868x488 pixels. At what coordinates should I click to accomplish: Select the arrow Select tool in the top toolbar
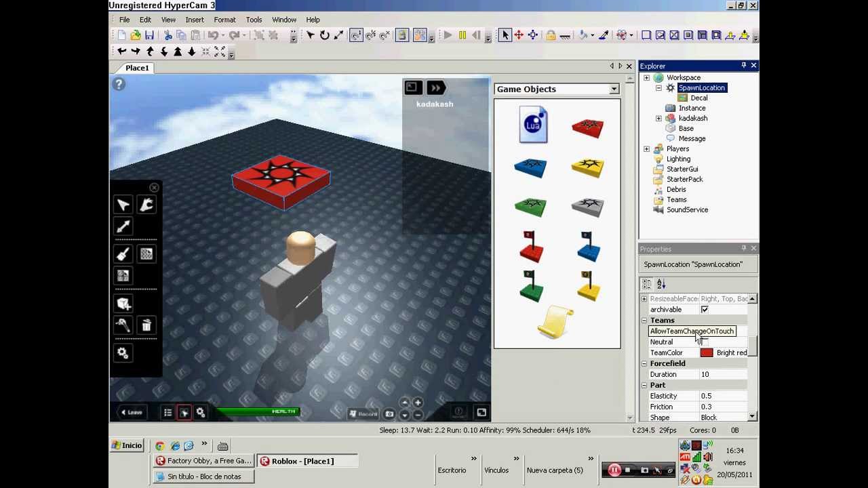pyautogui.click(x=505, y=35)
